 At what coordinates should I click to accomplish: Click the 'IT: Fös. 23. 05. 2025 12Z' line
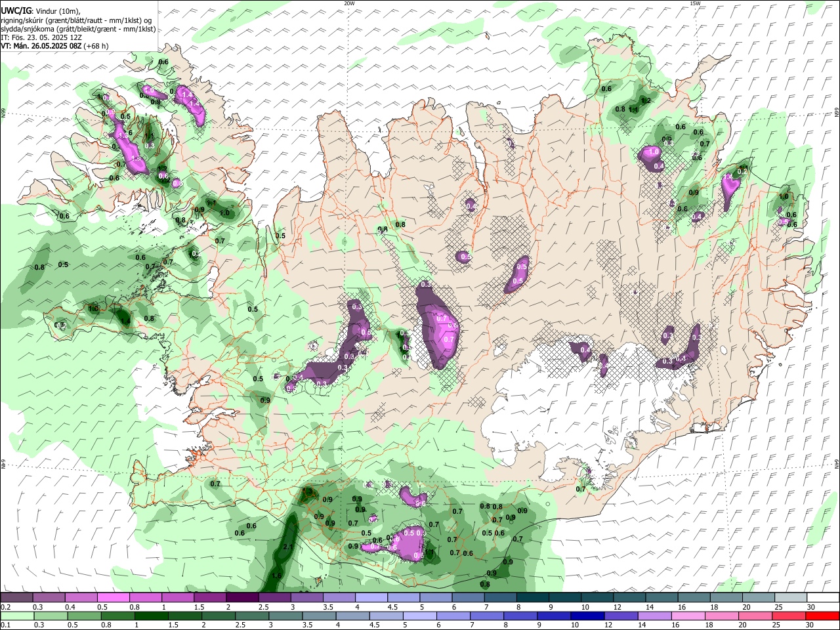[x=41, y=38]
